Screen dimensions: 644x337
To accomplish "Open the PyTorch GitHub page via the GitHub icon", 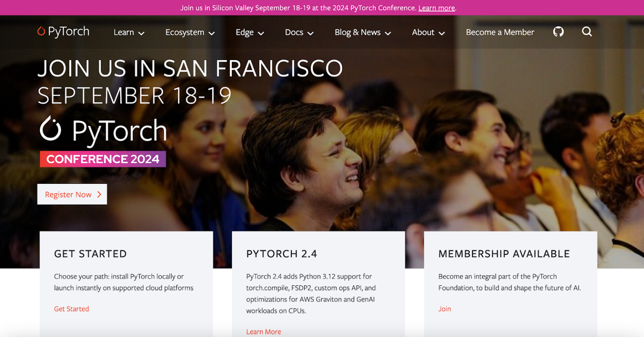I will pos(558,31).
